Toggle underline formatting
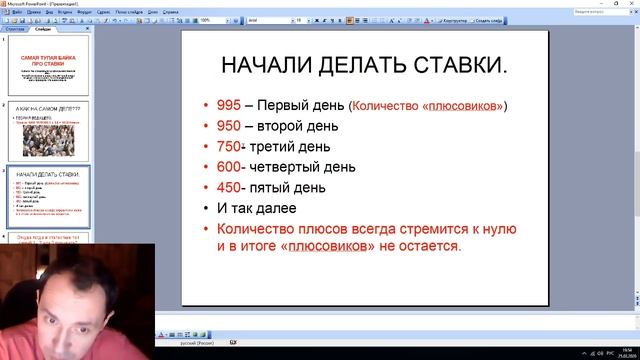Viewport: 640px width, 360px height. (332, 20)
